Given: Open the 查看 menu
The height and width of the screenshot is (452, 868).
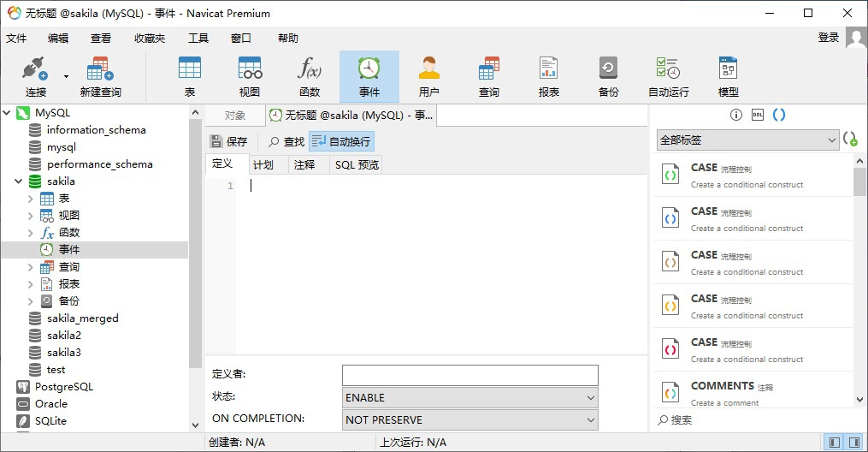Looking at the screenshot, I should 101,39.
